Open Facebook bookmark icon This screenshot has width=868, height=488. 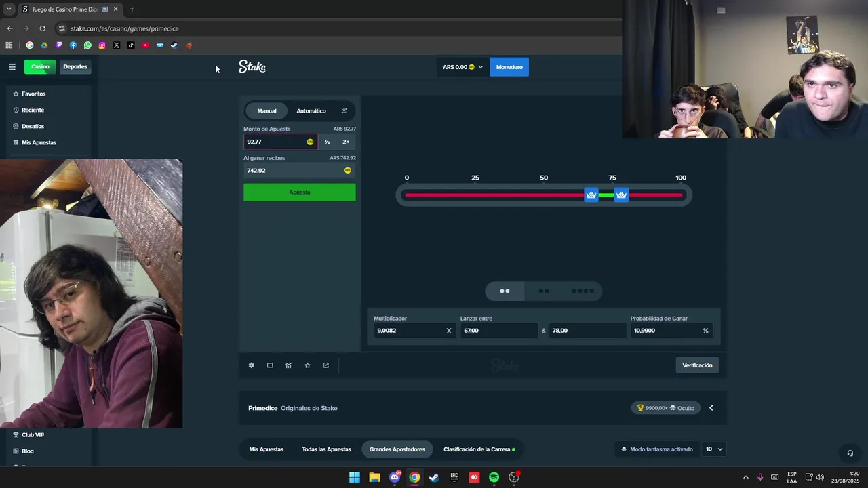[73, 45]
